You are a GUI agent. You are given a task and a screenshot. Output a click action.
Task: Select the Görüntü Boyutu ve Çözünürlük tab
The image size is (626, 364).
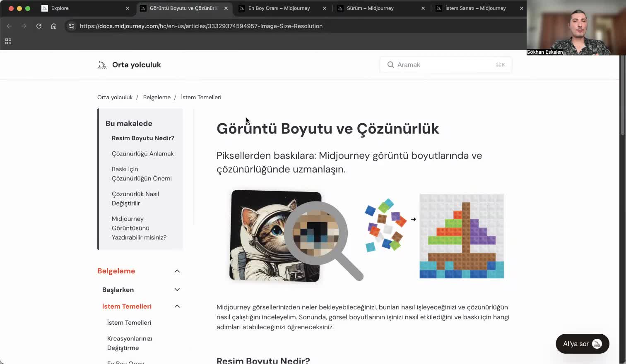click(184, 8)
